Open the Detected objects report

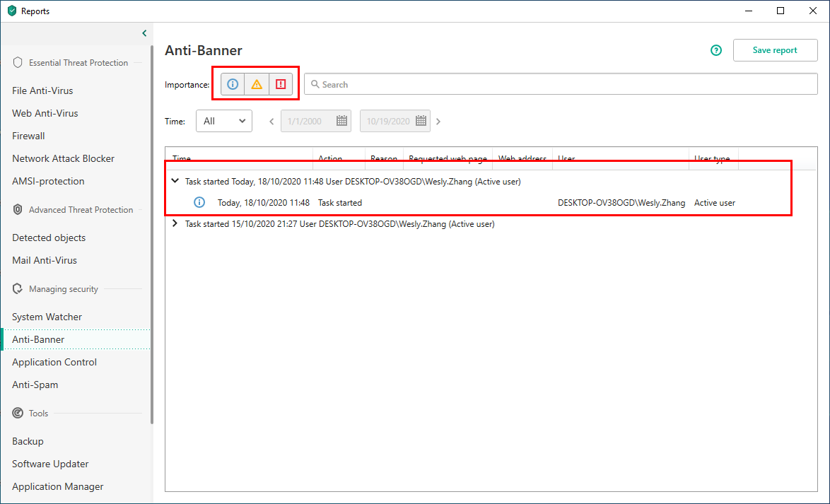49,238
